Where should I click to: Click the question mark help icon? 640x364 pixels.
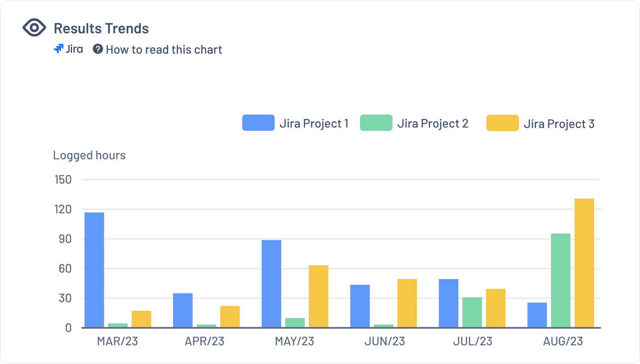tap(97, 49)
